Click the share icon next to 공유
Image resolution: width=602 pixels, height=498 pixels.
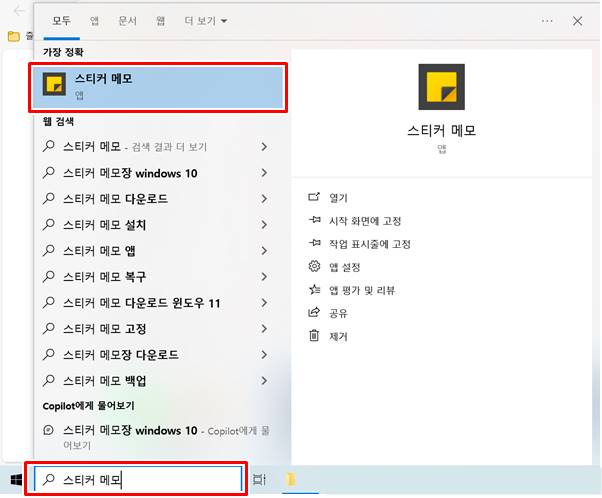(314, 313)
